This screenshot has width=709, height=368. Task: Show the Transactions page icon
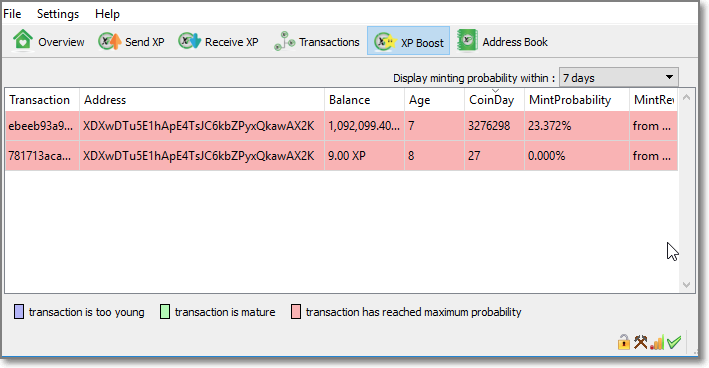284,42
